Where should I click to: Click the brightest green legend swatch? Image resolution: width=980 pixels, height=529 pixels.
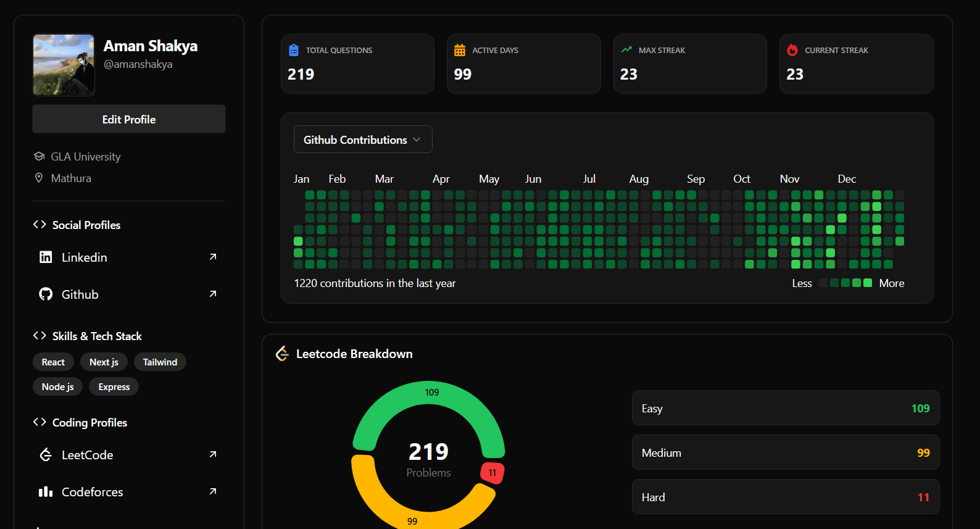point(868,283)
